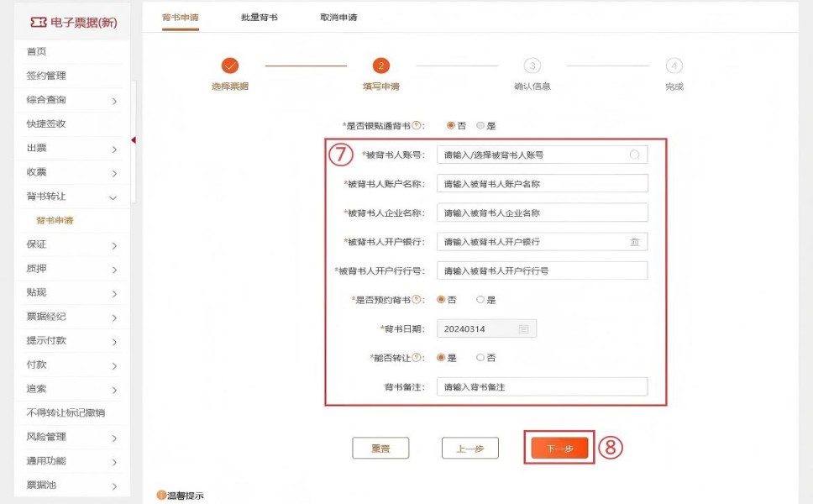The height and width of the screenshot is (504, 813).
Task: Click step 3 确认信息 circle
Action: pyautogui.click(x=532, y=66)
